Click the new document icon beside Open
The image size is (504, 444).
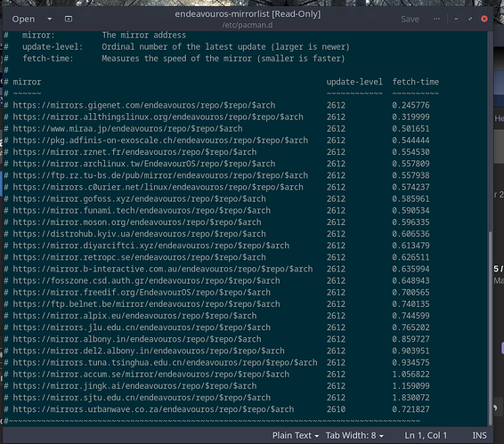coord(69,19)
